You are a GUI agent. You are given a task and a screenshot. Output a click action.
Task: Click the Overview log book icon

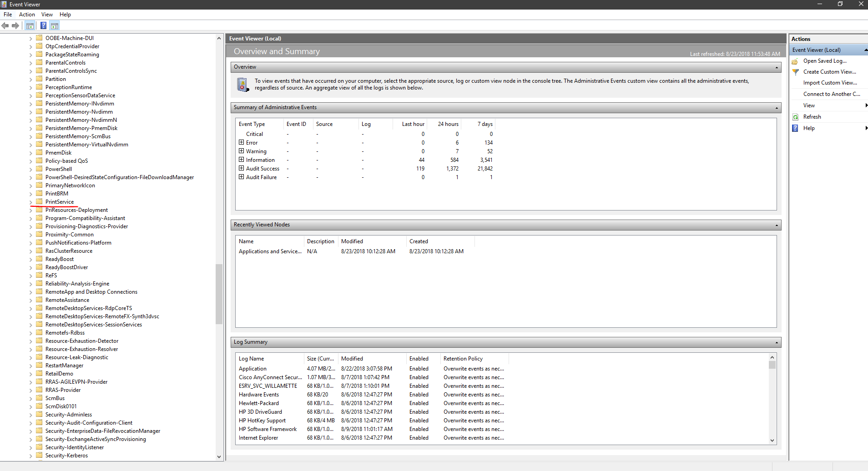coord(242,85)
